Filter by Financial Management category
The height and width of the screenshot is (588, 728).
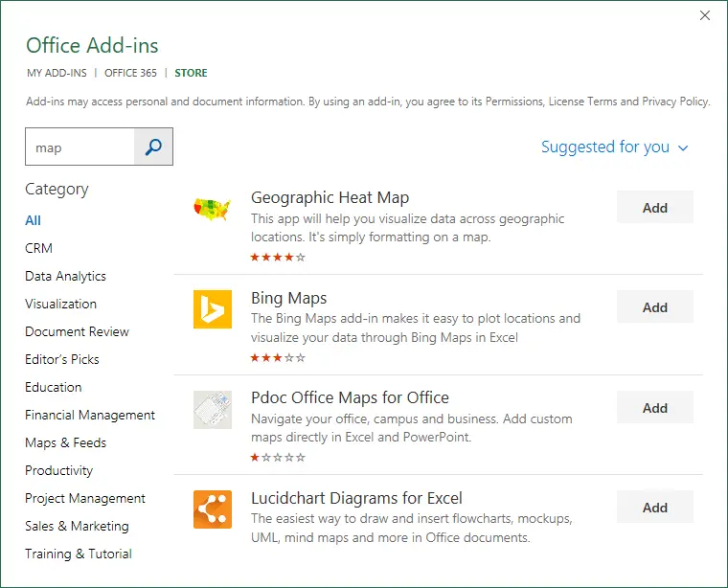click(90, 415)
